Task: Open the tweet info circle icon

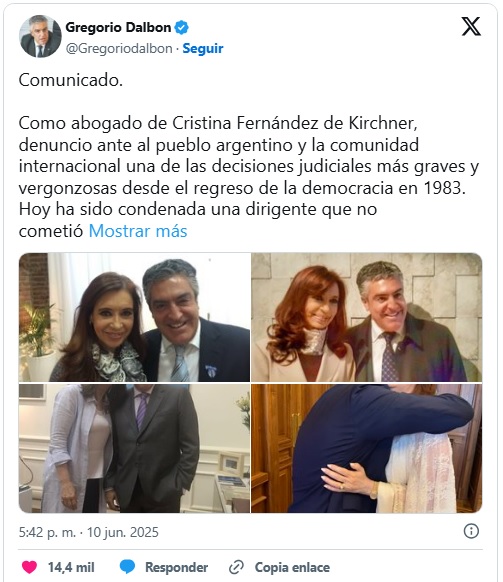Action: pyautogui.click(x=471, y=531)
